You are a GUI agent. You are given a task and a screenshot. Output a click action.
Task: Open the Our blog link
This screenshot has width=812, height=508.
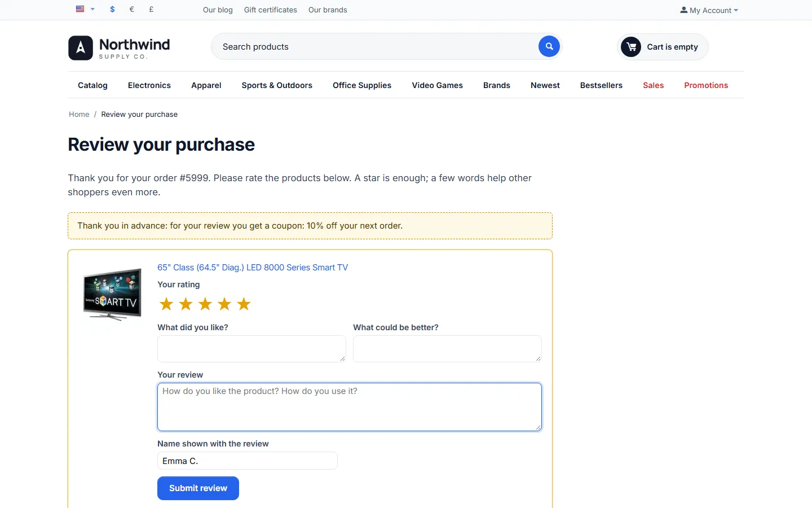(x=218, y=10)
